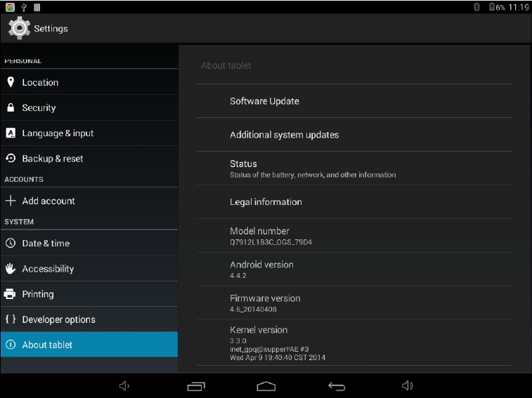Image resolution: width=532 pixels, height=398 pixels.
Task: Select Add account entry
Action: 89,201
